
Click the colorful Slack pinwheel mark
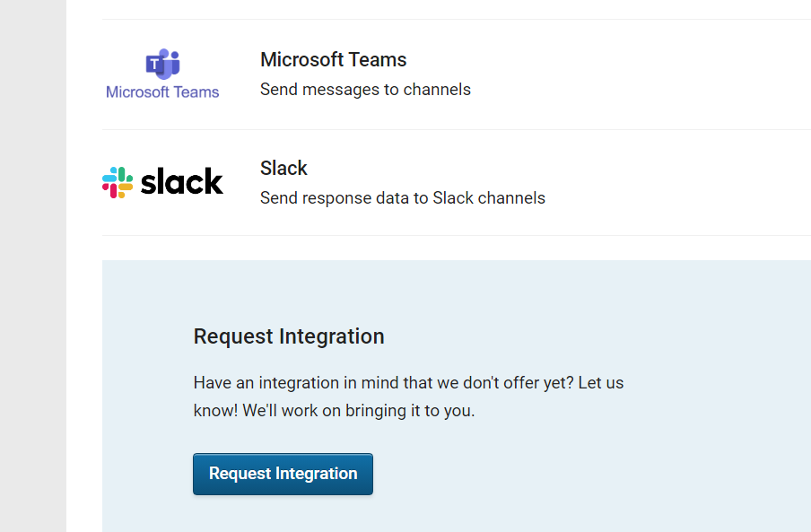point(117,182)
